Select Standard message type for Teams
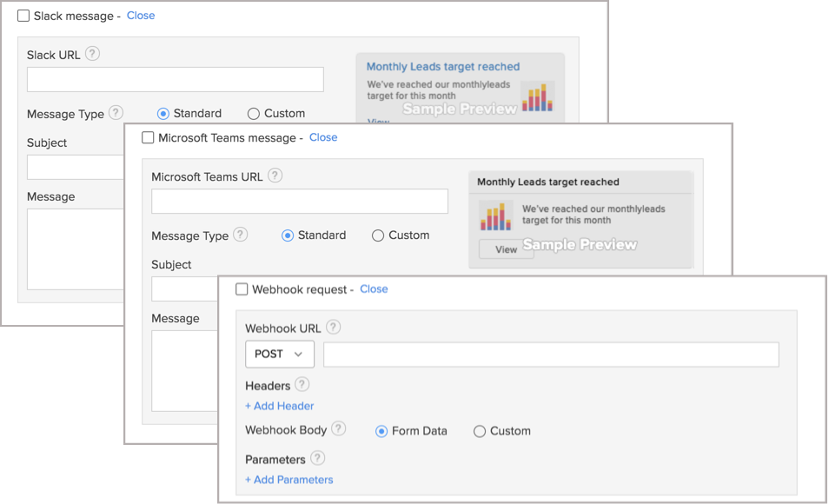Image resolution: width=829 pixels, height=504 pixels. tap(287, 235)
